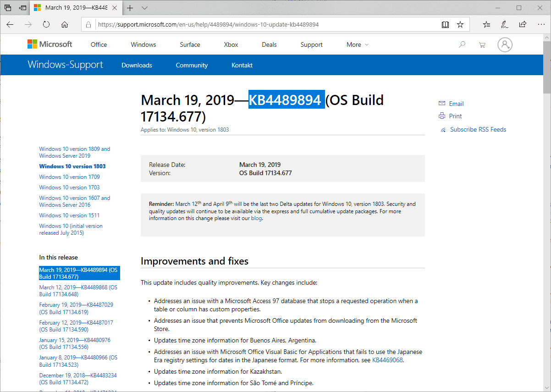Open Windows 10 version 1511 link
The width and height of the screenshot is (551, 392).
(x=69, y=215)
